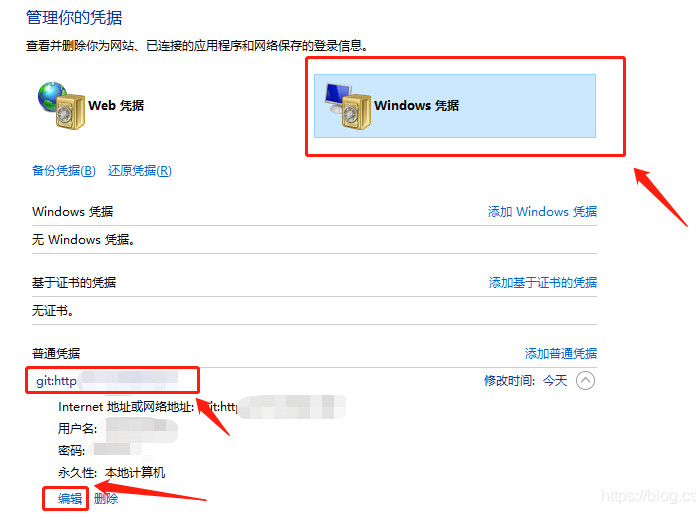
Task: Click 添加普通凭据 link
Action: pyautogui.click(x=561, y=354)
